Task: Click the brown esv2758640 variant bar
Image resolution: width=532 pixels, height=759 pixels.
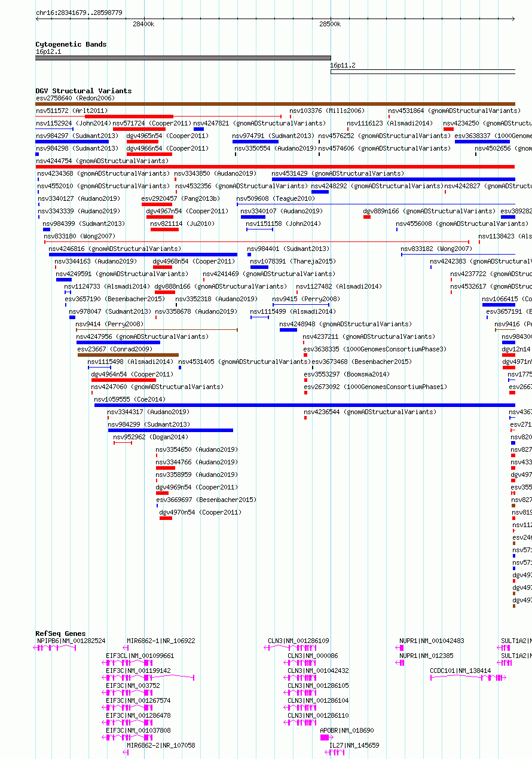Action: [x=276, y=104]
